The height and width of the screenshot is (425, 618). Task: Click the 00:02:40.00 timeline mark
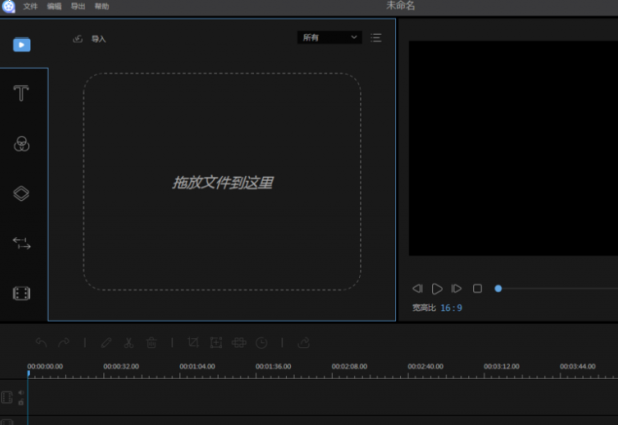(425, 366)
